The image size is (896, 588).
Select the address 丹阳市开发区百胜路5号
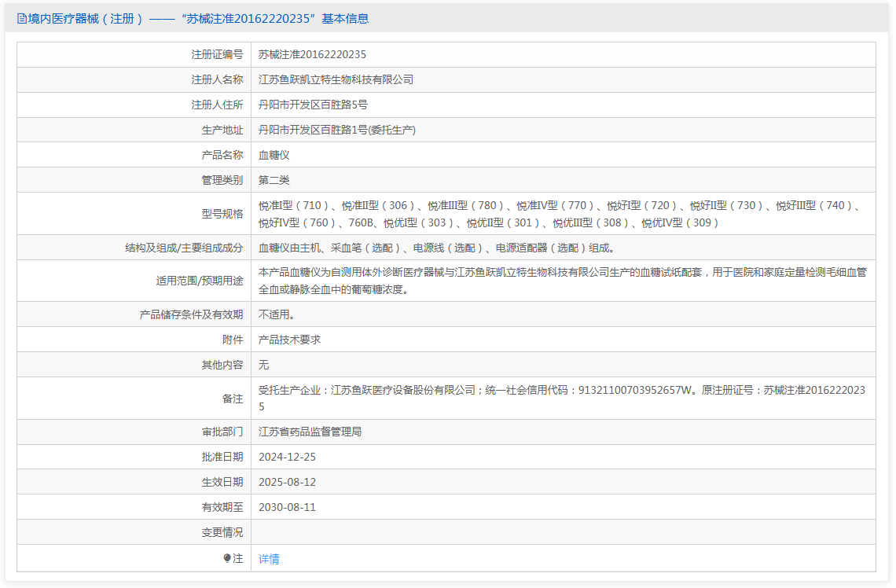tap(313, 105)
